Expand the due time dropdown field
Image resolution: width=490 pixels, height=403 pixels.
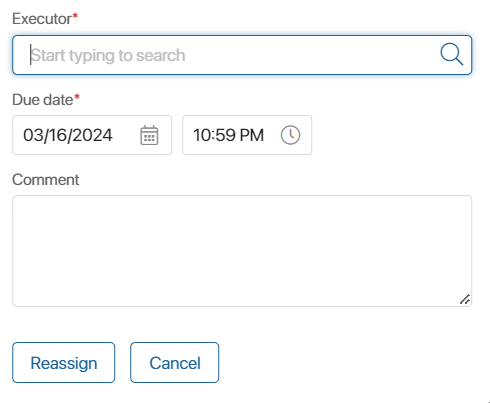[247, 135]
